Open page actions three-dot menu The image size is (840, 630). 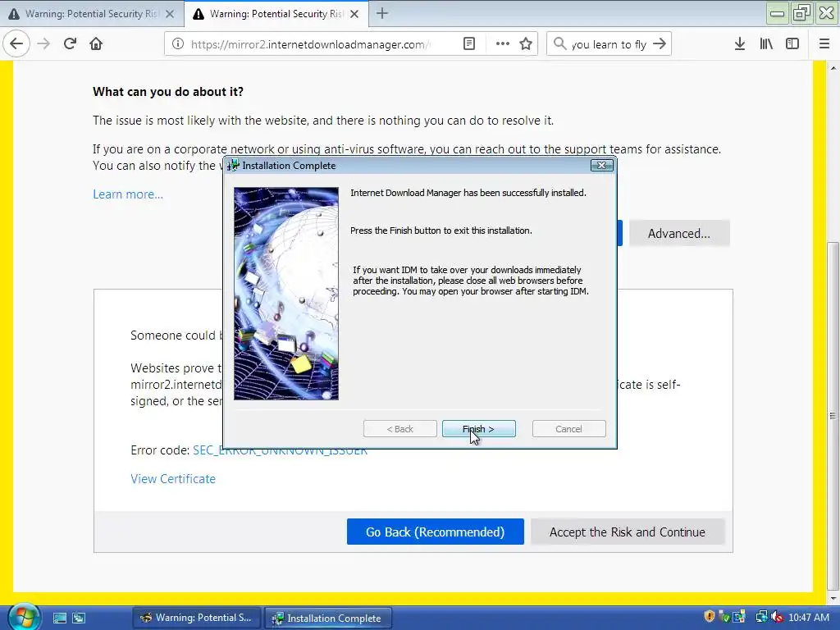click(502, 44)
